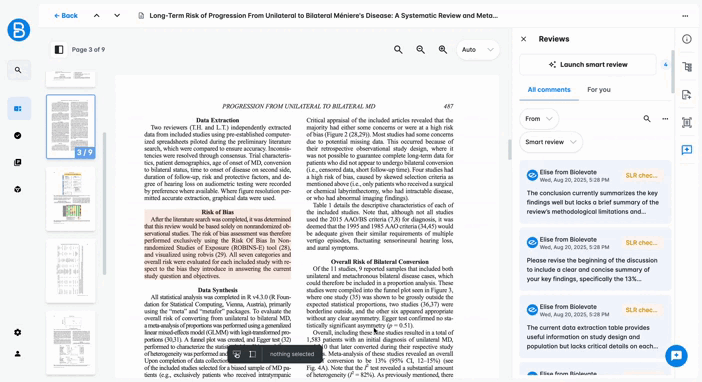Go back using the Back link
This screenshot has height=382, width=702.
click(66, 16)
